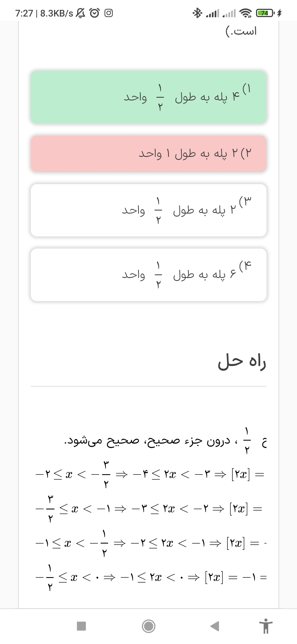Select green option 1: ۴ پله

pos(148,97)
